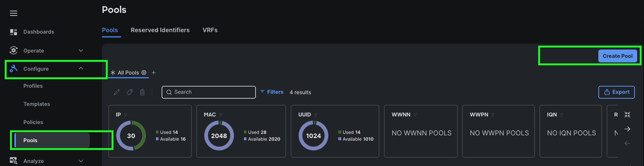
Task: Click the NO WWNN POOLS text
Action: pos(421,133)
